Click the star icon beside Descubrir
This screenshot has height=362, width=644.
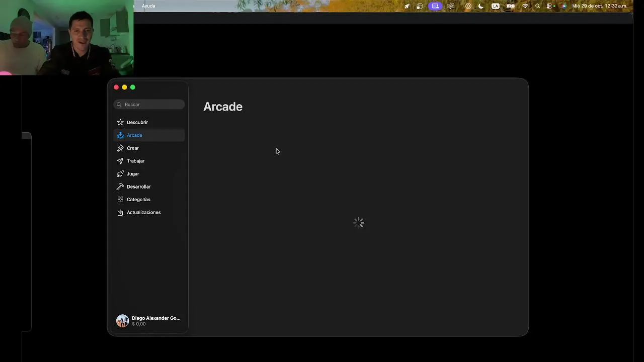pos(120,122)
